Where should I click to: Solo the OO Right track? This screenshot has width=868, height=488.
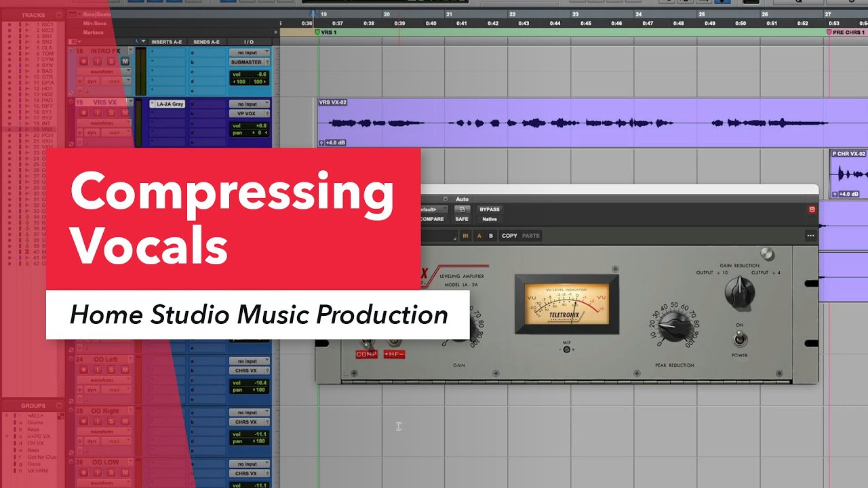[111, 422]
